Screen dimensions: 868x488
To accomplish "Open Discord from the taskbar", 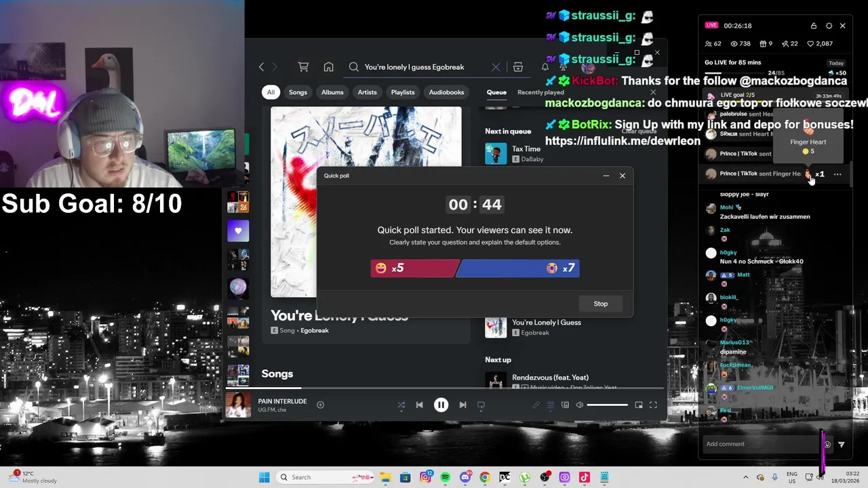I will 465,477.
